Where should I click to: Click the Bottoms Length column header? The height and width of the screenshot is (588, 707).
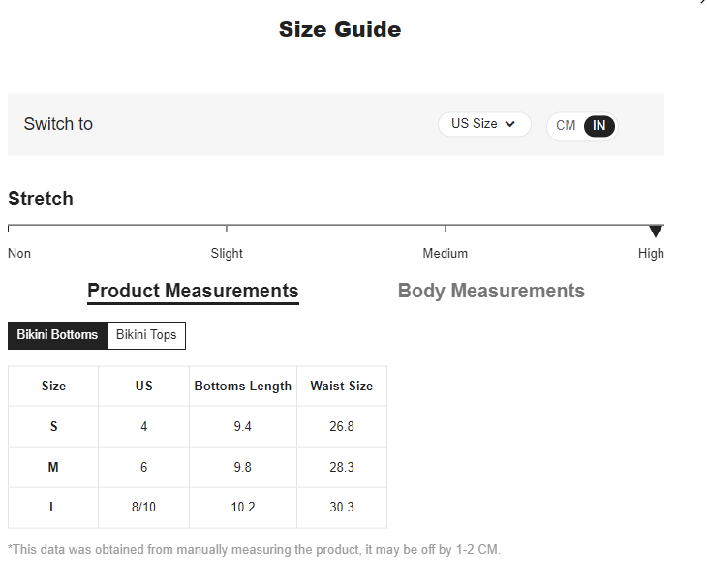243,386
